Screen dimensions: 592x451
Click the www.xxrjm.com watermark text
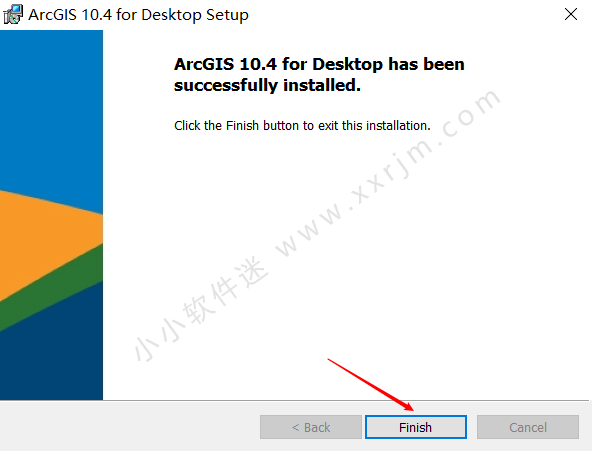click(x=388, y=174)
